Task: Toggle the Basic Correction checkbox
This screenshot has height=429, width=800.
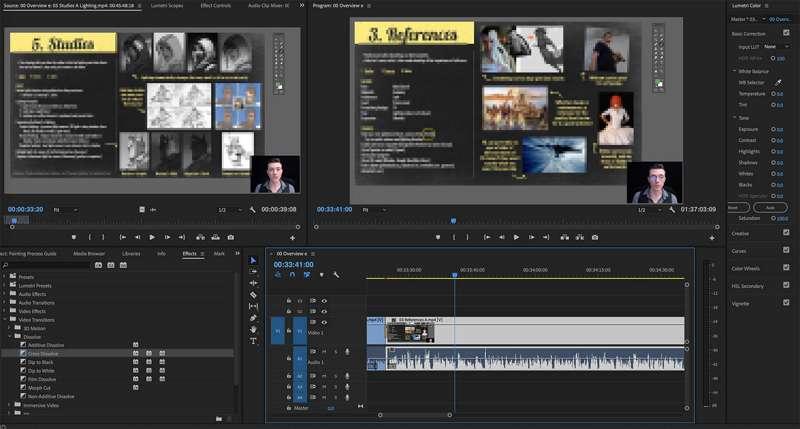Action: click(786, 33)
